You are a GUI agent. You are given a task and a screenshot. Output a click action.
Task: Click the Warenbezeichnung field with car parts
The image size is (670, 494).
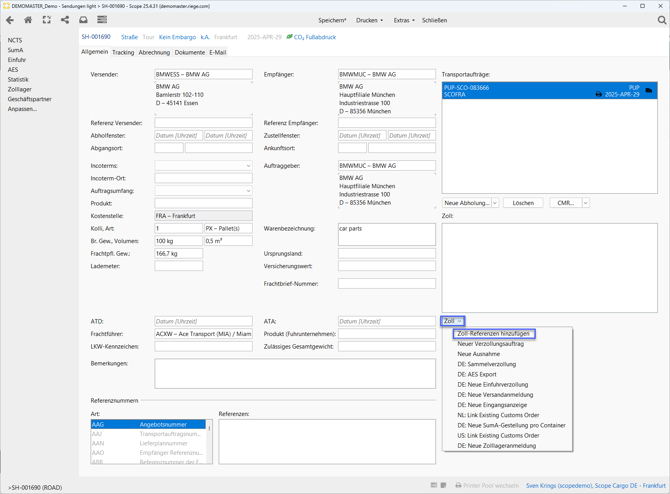pyautogui.click(x=387, y=235)
